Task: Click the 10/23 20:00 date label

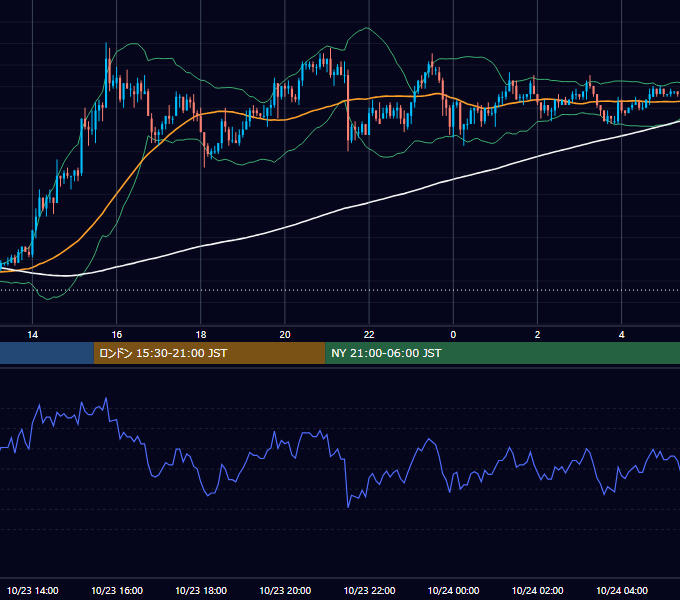Action: (285, 590)
